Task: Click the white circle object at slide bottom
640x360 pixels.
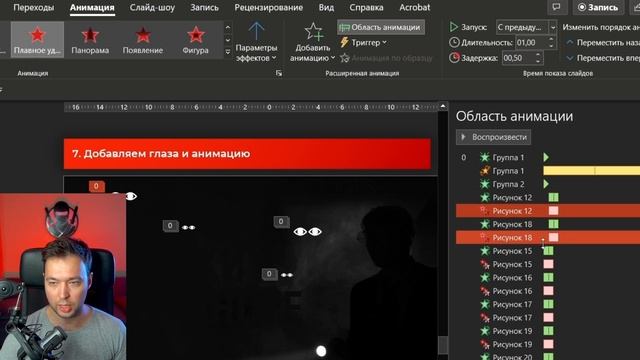Action: point(321,351)
